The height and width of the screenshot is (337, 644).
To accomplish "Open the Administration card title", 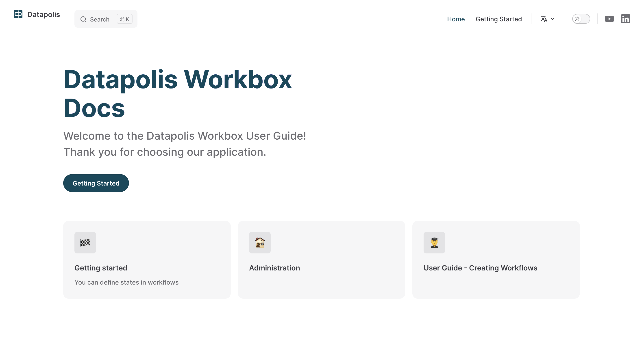I will (274, 268).
